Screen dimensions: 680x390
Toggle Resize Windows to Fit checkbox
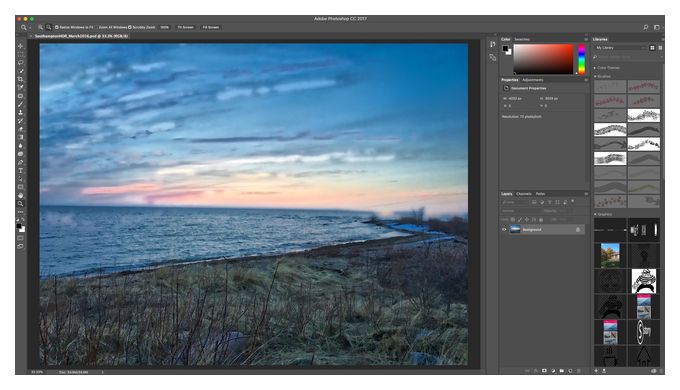[56, 27]
